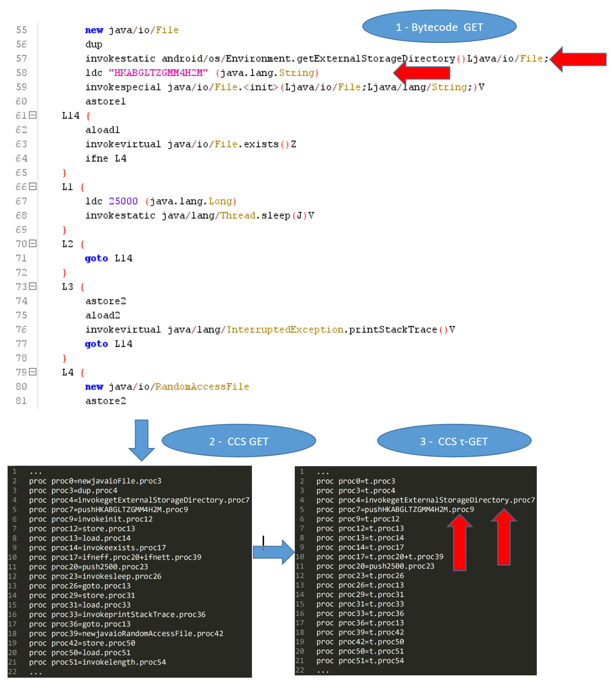
Task: Click the pink "HKABGLTZGMM4H2M" string literal
Action: [158, 73]
